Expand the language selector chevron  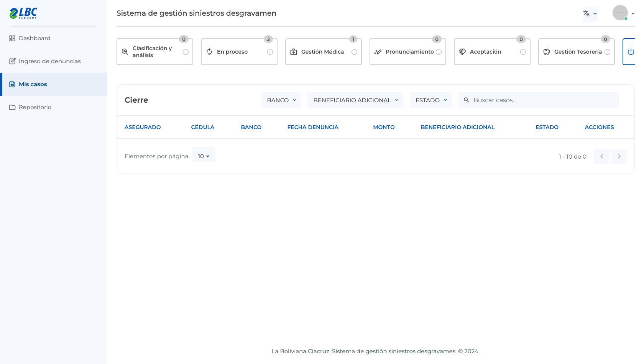595,14
